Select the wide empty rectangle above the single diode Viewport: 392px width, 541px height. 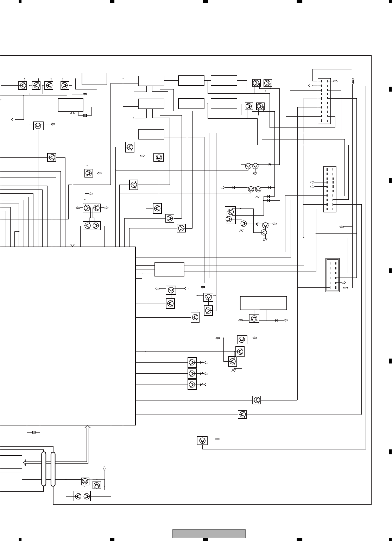pyautogui.click(x=263, y=303)
